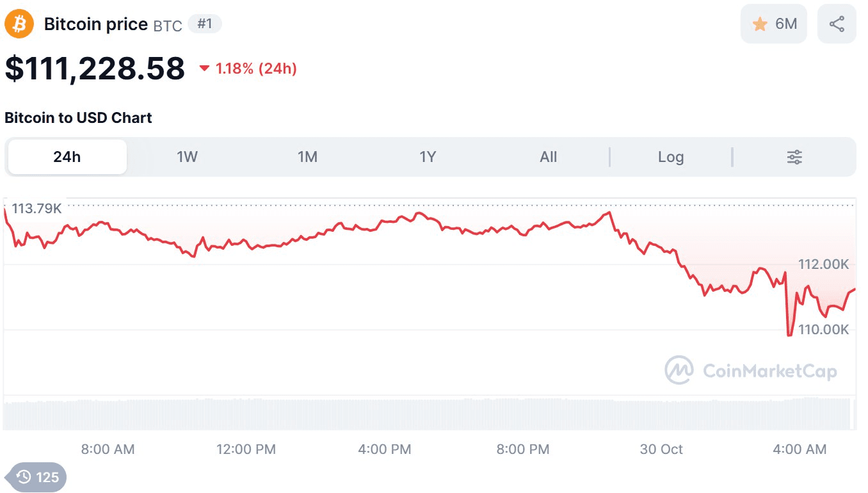
Task: Toggle the Log scale option
Action: 671,157
